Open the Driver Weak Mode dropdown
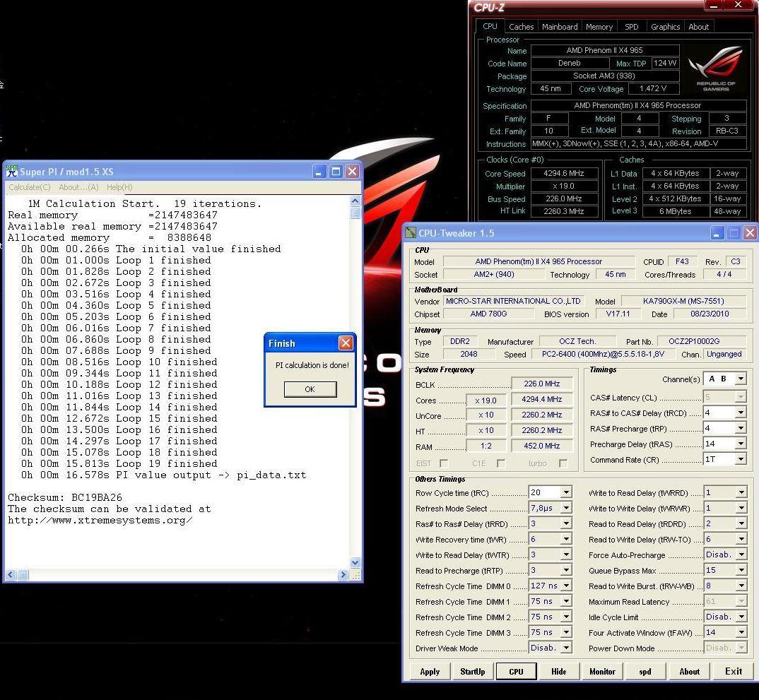This screenshot has width=759, height=700. click(566, 647)
